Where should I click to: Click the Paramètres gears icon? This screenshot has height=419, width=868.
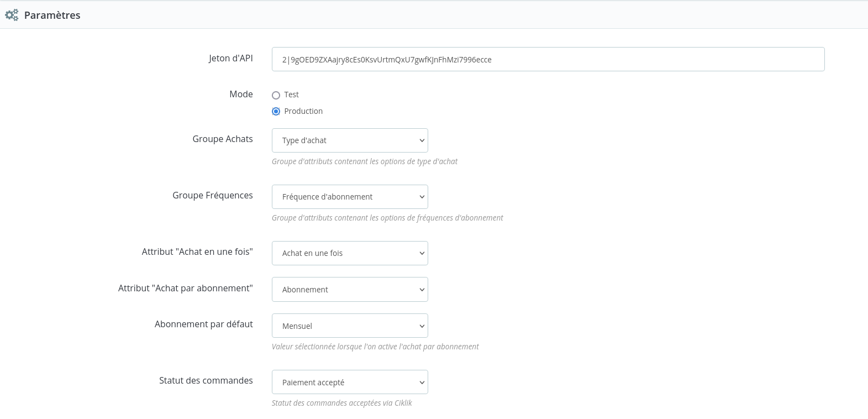click(12, 15)
